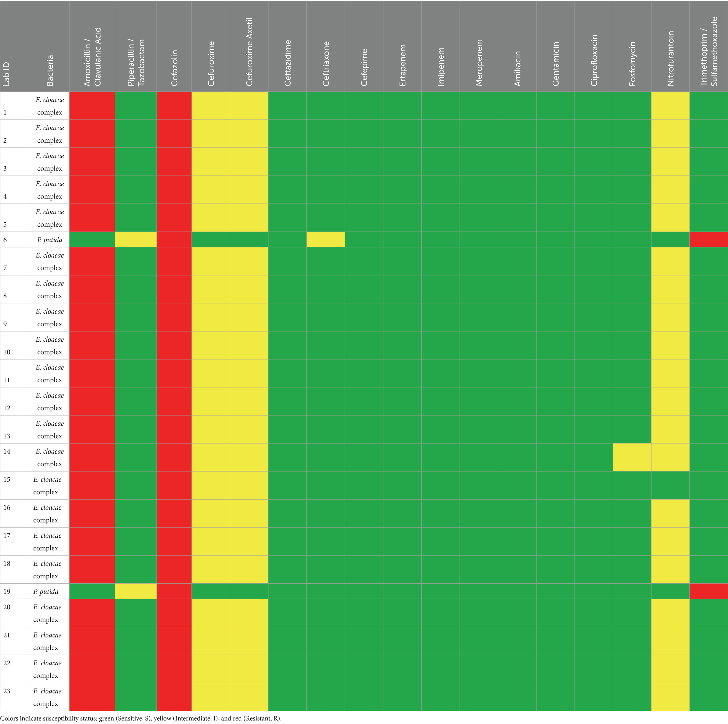
Task: Click the Lab ID column header
Action: coord(15,46)
